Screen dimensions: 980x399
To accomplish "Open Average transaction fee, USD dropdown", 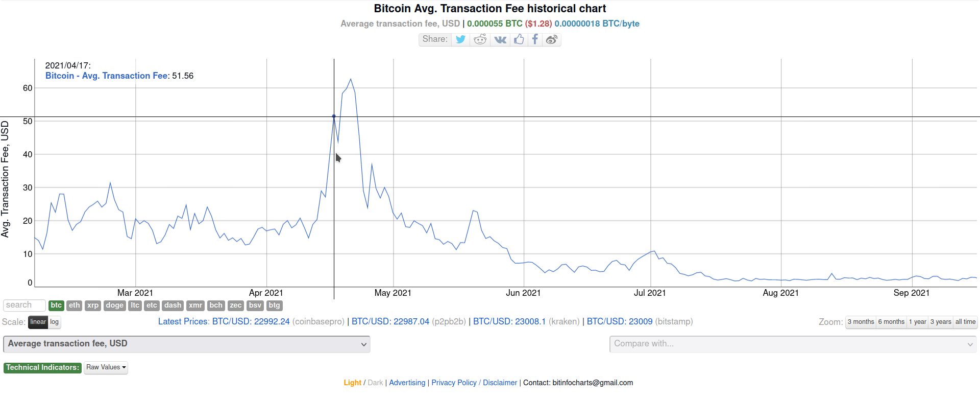I will click(187, 344).
